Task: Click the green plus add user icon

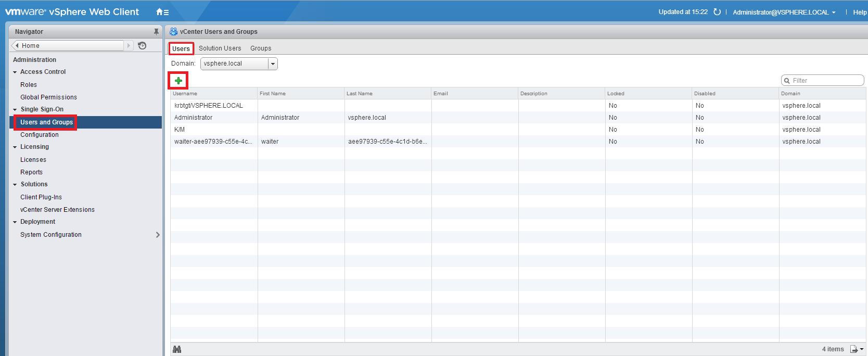Action: click(178, 81)
